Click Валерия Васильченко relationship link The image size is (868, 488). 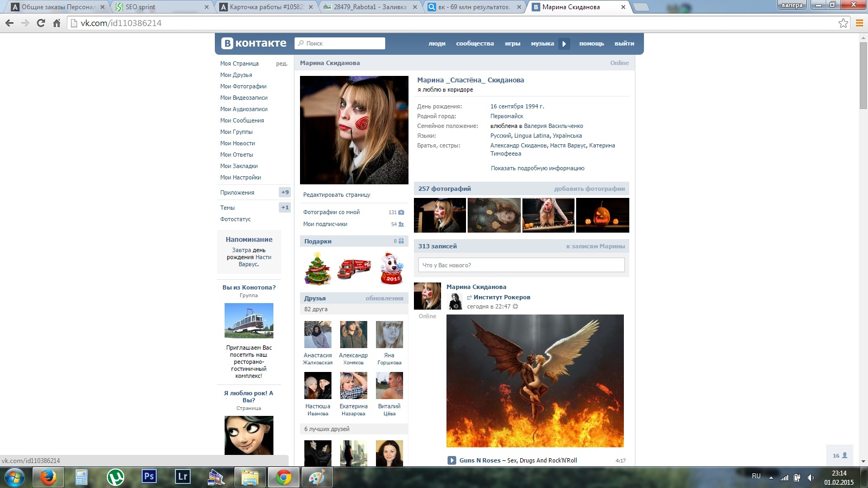pyautogui.click(x=553, y=126)
